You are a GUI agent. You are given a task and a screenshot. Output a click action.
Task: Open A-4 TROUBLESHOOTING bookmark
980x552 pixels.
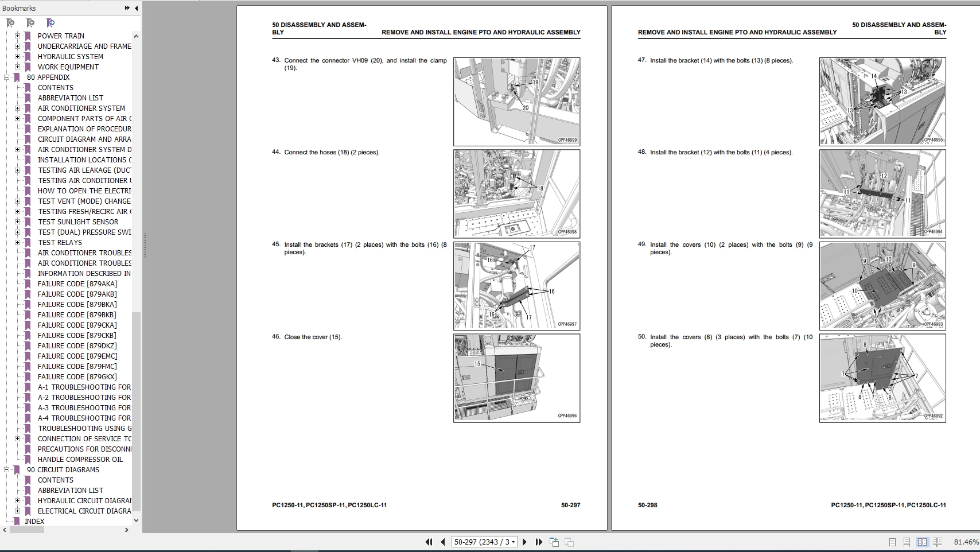(84, 418)
